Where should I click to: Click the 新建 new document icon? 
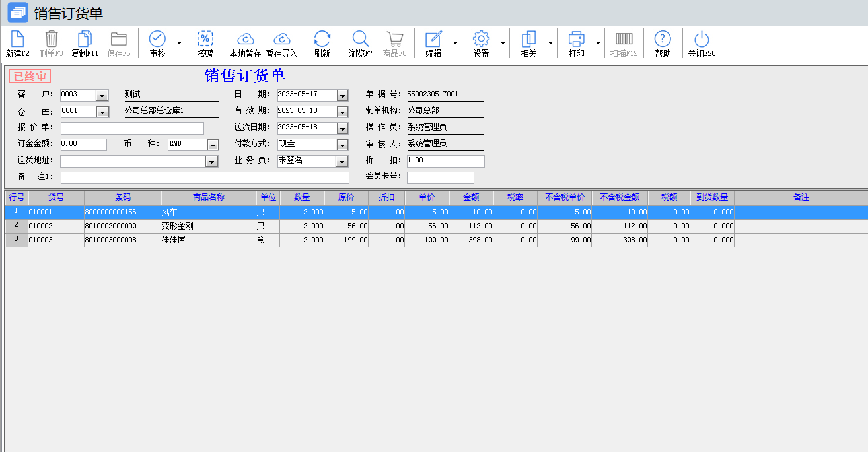pos(17,40)
